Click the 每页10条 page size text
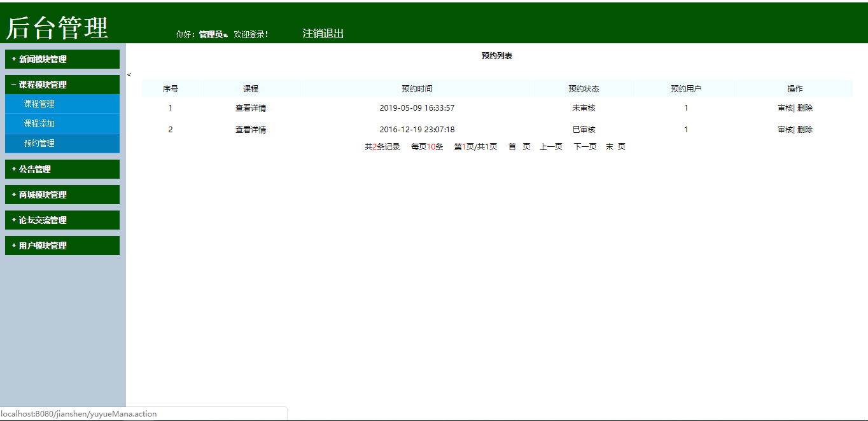This screenshot has height=421, width=868. pyautogui.click(x=427, y=147)
